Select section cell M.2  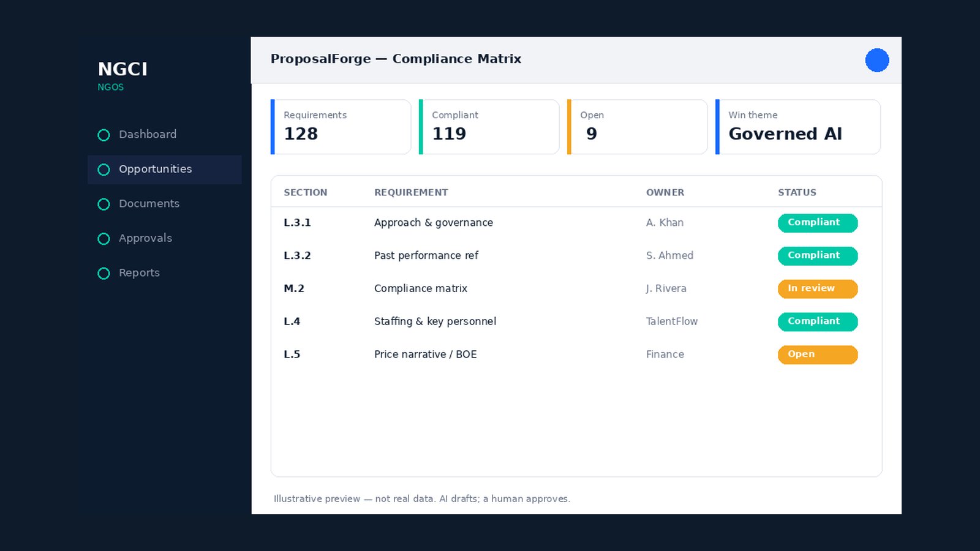(x=294, y=288)
